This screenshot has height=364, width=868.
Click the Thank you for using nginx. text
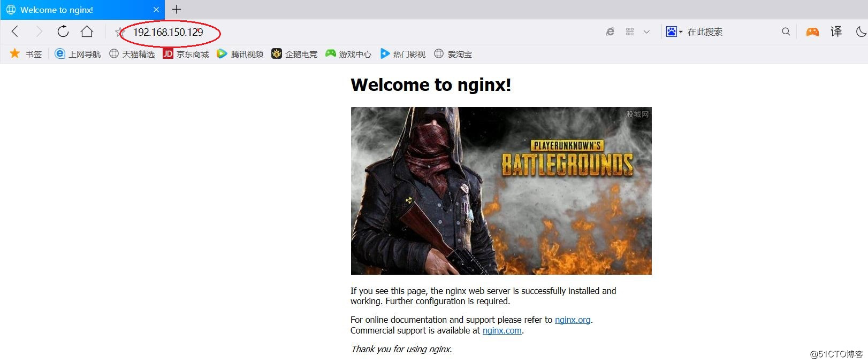401,349
